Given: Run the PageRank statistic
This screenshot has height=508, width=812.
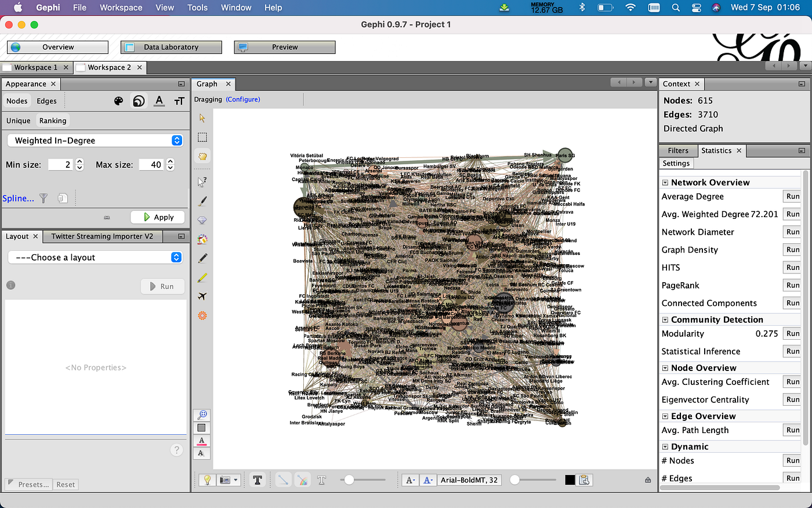Looking at the screenshot, I should point(793,285).
